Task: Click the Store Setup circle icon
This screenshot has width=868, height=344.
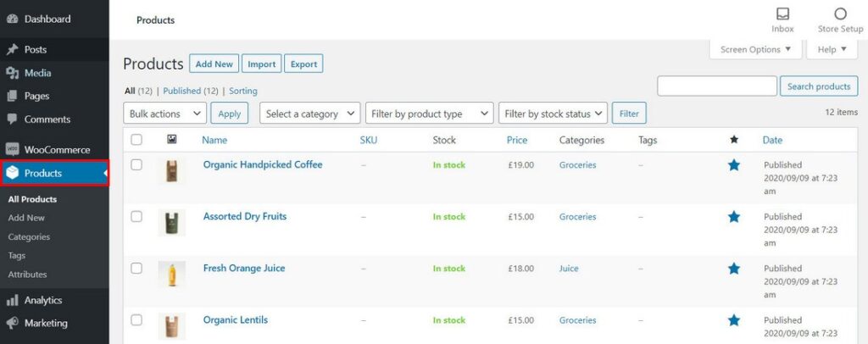Action: (840, 14)
